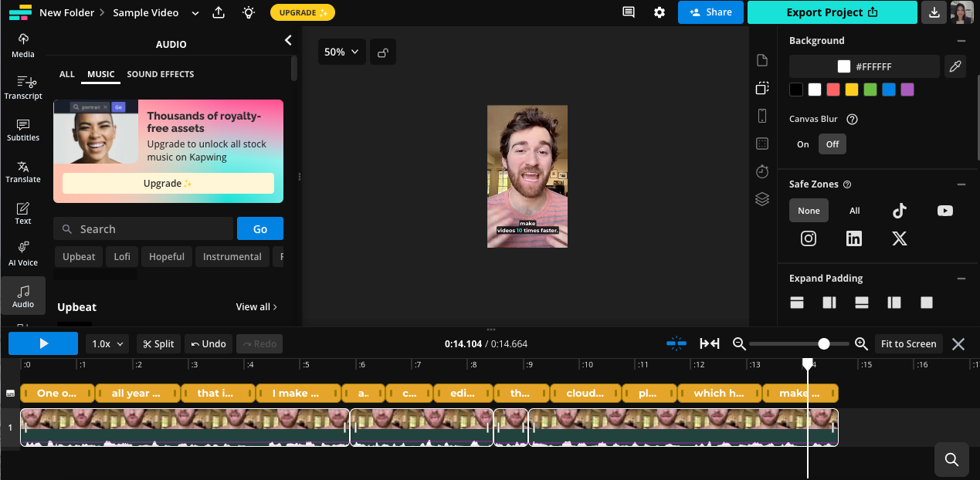Open the 1.0x playback speed dropdown
Viewport: 980px width, 480px height.
[107, 344]
